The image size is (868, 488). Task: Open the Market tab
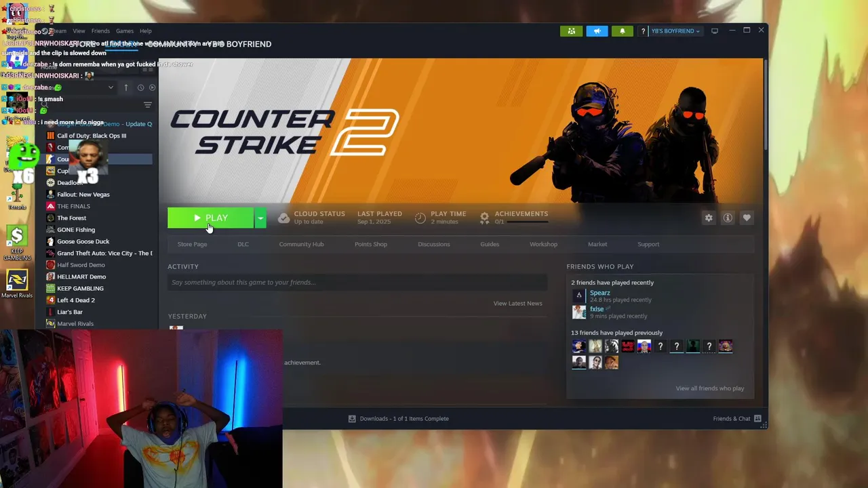pyautogui.click(x=597, y=244)
